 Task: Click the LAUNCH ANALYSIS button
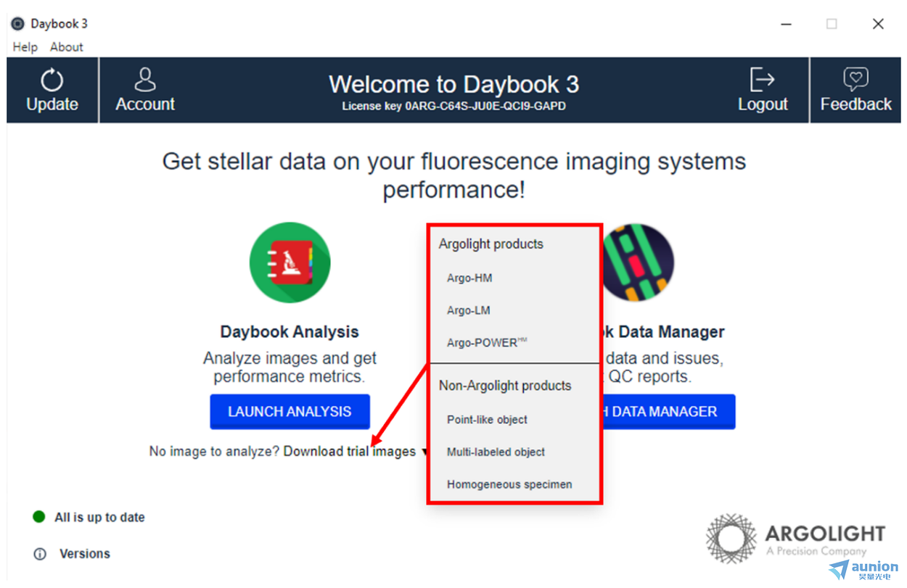pos(290,412)
